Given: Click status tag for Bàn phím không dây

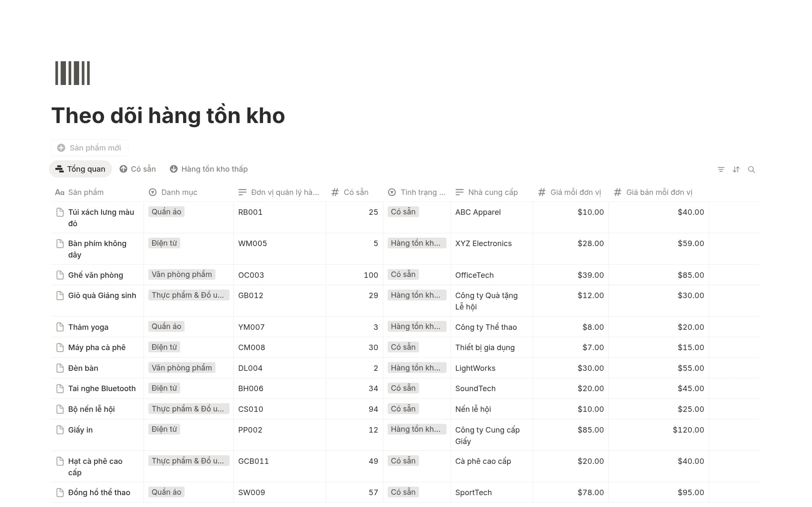Looking at the screenshot, I should [x=416, y=243].
